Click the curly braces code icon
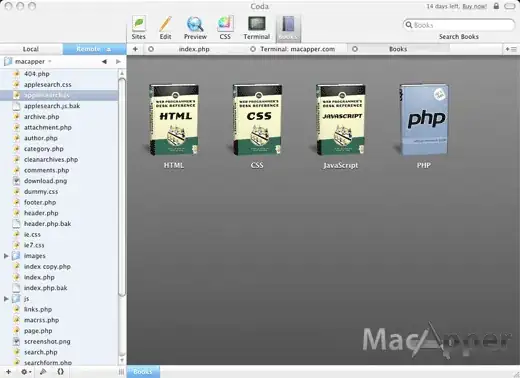 (60, 372)
